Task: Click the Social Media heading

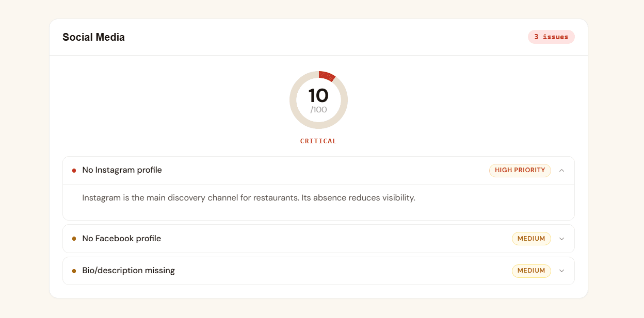Action: pos(93,37)
